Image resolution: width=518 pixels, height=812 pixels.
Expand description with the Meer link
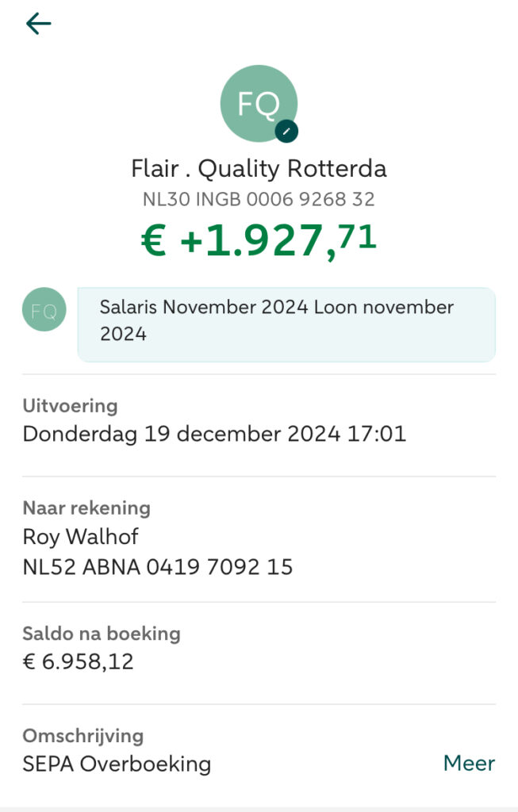point(469,764)
